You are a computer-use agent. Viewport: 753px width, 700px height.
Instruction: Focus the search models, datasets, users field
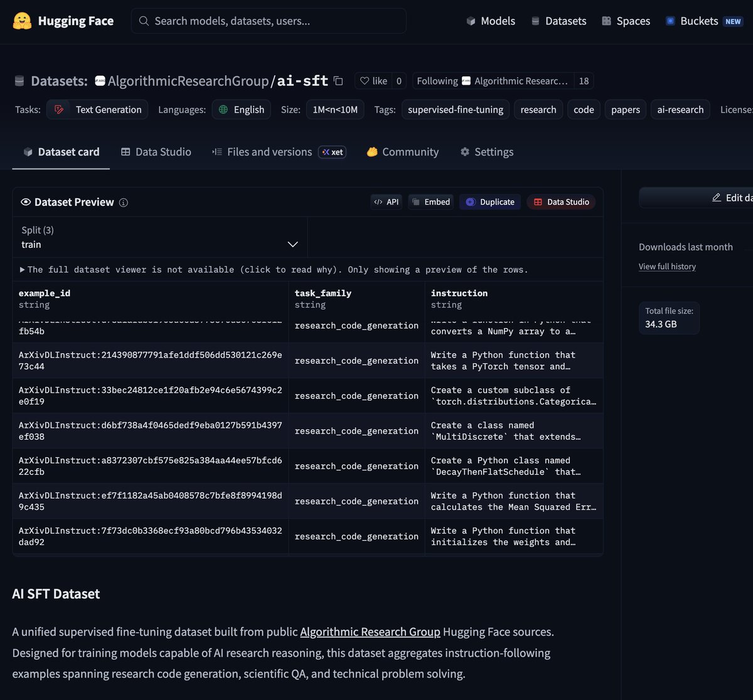click(x=269, y=21)
